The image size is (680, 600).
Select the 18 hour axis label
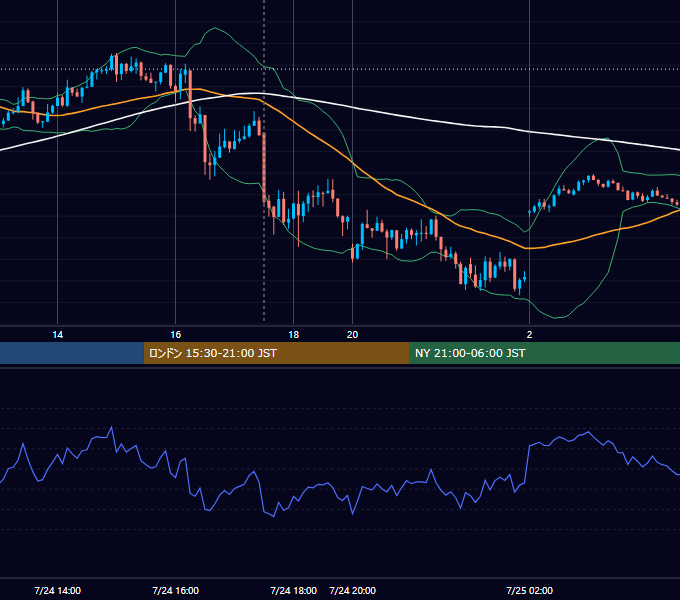(x=294, y=335)
